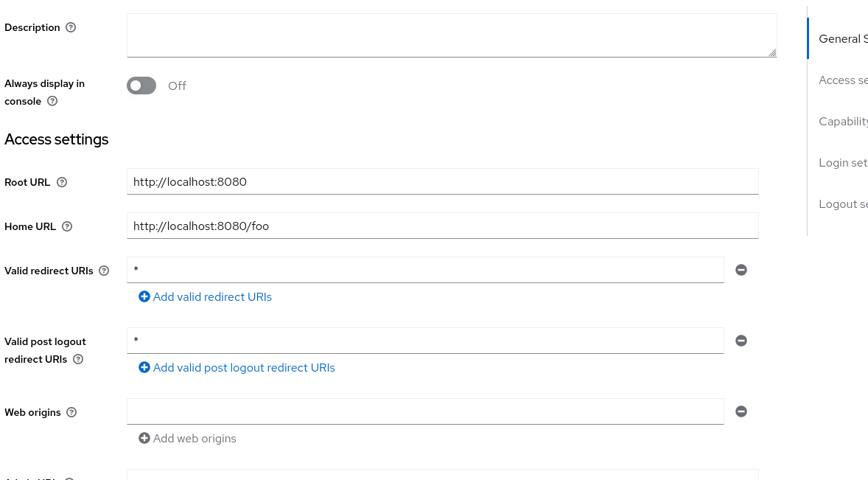Focus the Root URL input field

coord(442,181)
